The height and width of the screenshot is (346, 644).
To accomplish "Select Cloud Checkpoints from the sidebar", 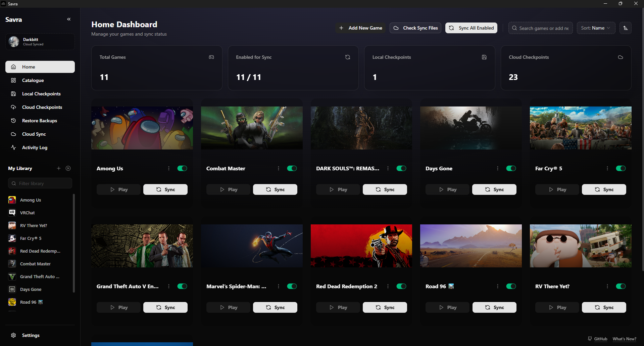I will tap(41, 107).
